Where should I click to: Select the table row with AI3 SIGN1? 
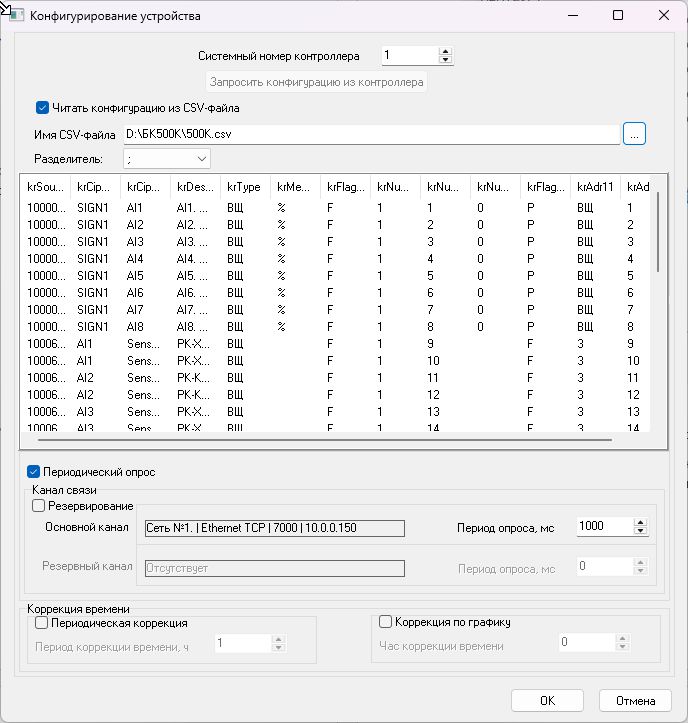coord(335,242)
